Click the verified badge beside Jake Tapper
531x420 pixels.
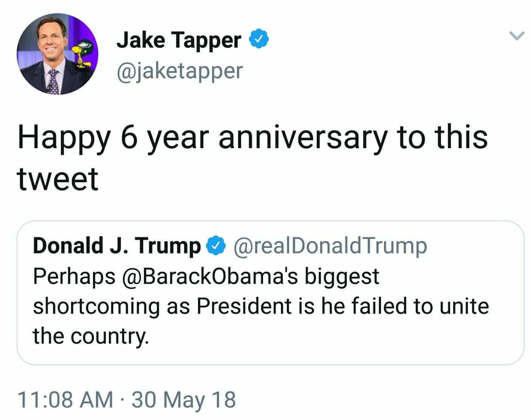pyautogui.click(x=260, y=39)
